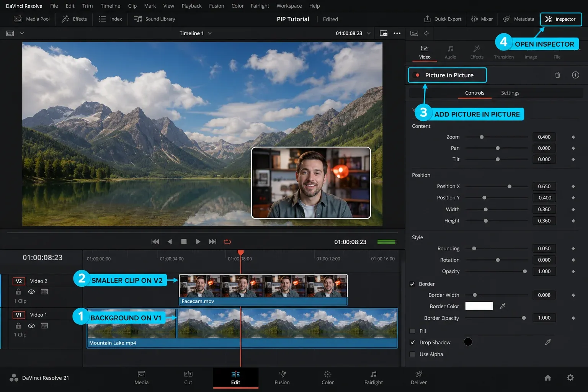Pick Drop Shadow color with eyedropper
The height and width of the screenshot is (392, 588).
548,342
